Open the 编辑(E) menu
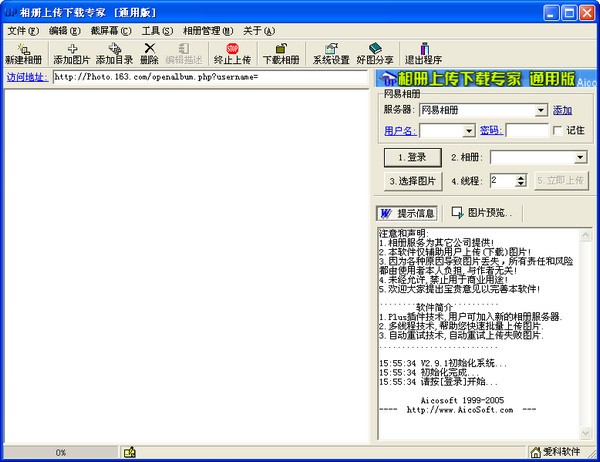600x462 pixels. point(65,31)
